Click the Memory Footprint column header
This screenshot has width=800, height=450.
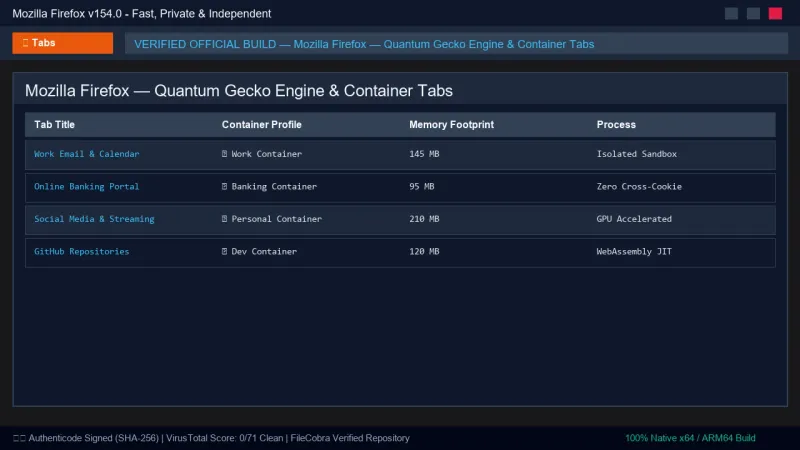point(452,125)
